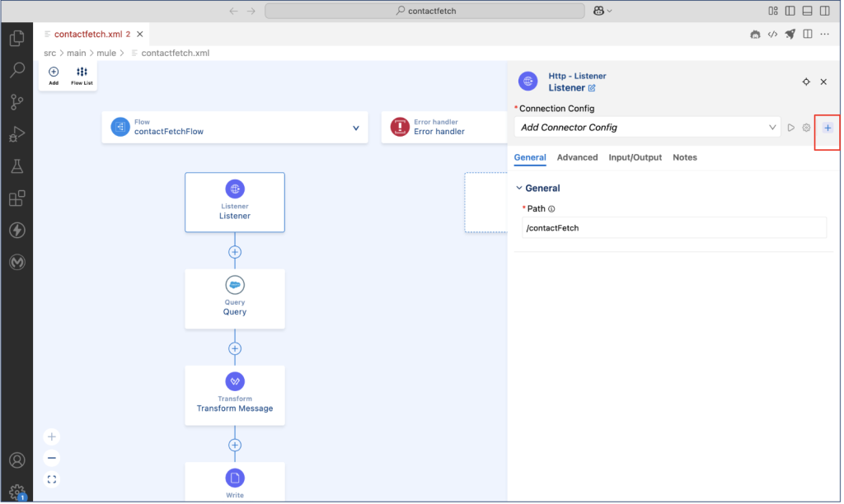Viewport: 844px width, 504px height.
Task: Click the Customize Layout icon
Action: click(773, 11)
